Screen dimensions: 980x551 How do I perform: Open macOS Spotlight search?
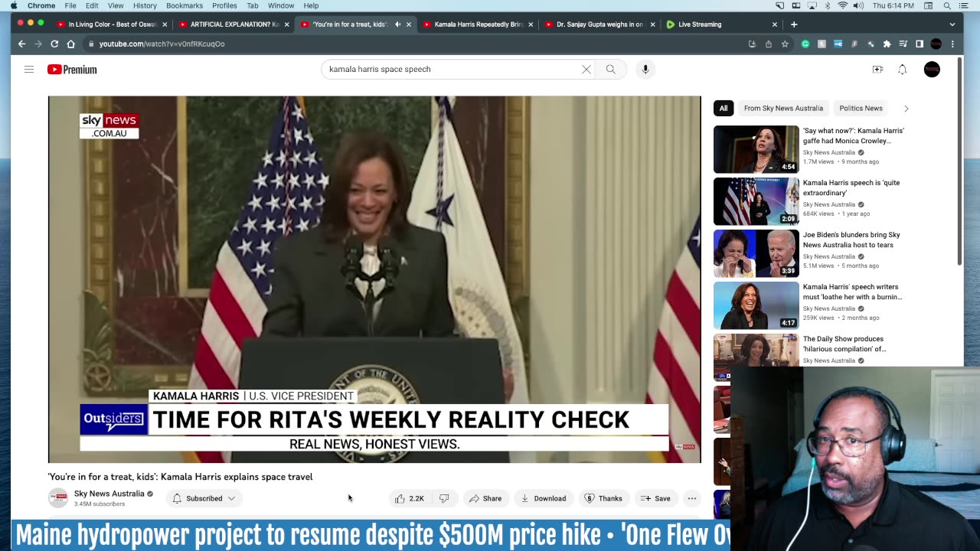point(947,5)
